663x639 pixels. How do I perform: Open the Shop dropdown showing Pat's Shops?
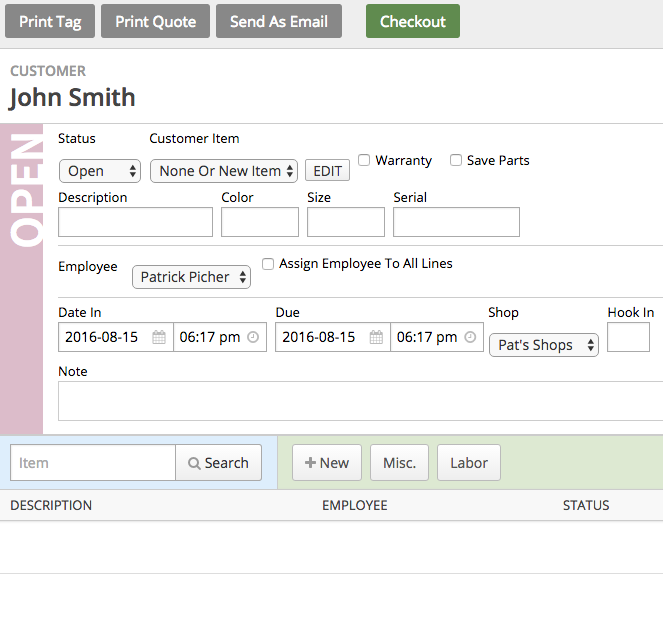(x=544, y=345)
